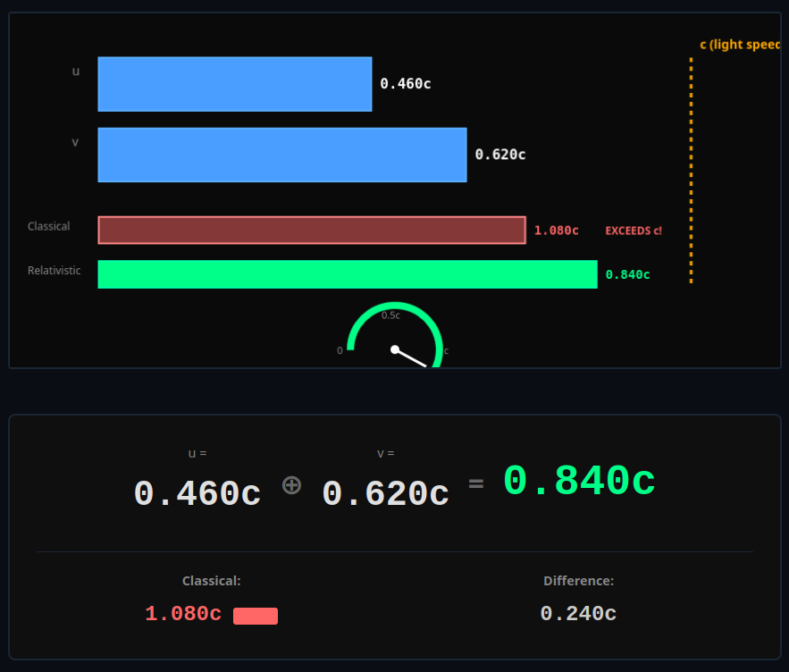The height and width of the screenshot is (672, 789).
Task: Click the 0.5c mark on the gauge
Action: pos(390,315)
